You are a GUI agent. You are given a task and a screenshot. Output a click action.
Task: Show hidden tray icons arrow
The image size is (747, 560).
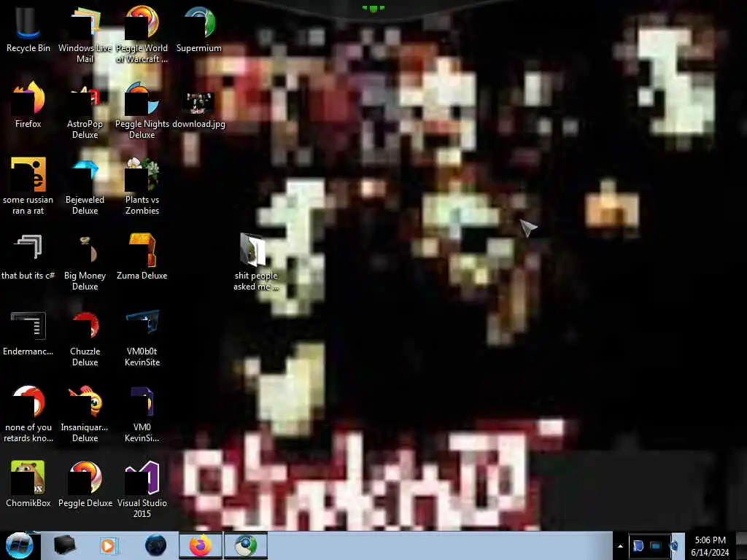tap(620, 546)
